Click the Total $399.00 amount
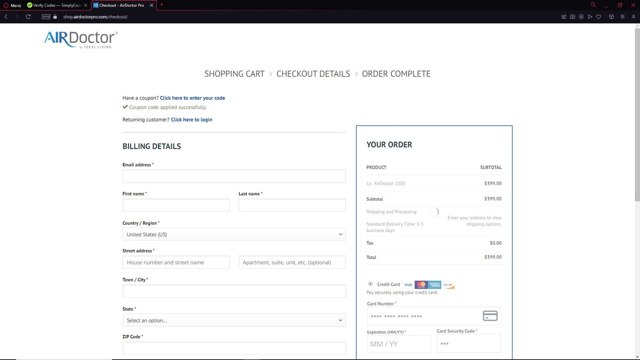Image resolution: width=640 pixels, height=360 pixels. [493, 257]
